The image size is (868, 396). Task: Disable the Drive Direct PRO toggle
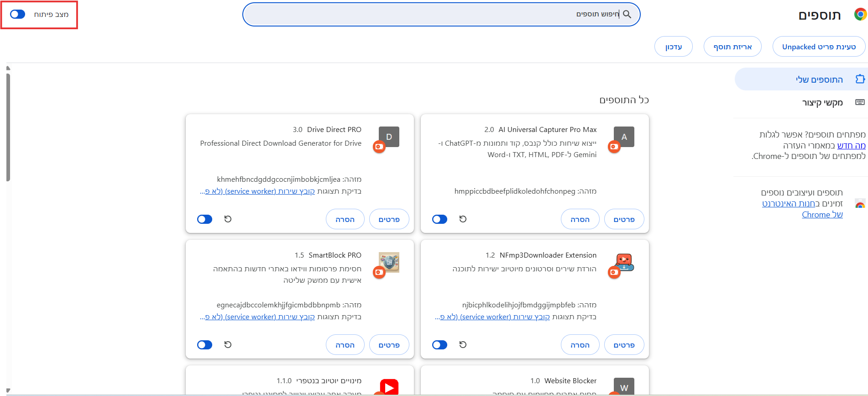click(205, 219)
